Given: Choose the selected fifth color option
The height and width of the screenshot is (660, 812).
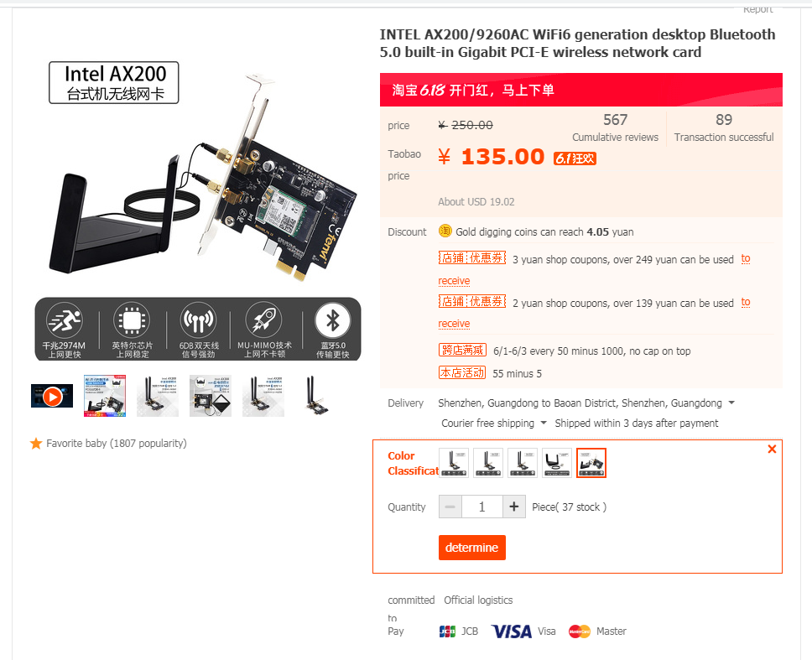Looking at the screenshot, I should [x=591, y=463].
